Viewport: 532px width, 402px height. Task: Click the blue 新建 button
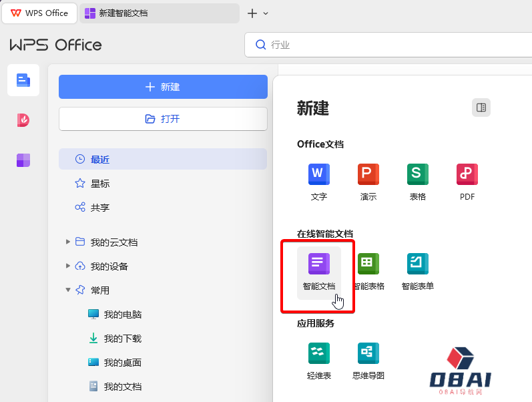[163, 87]
